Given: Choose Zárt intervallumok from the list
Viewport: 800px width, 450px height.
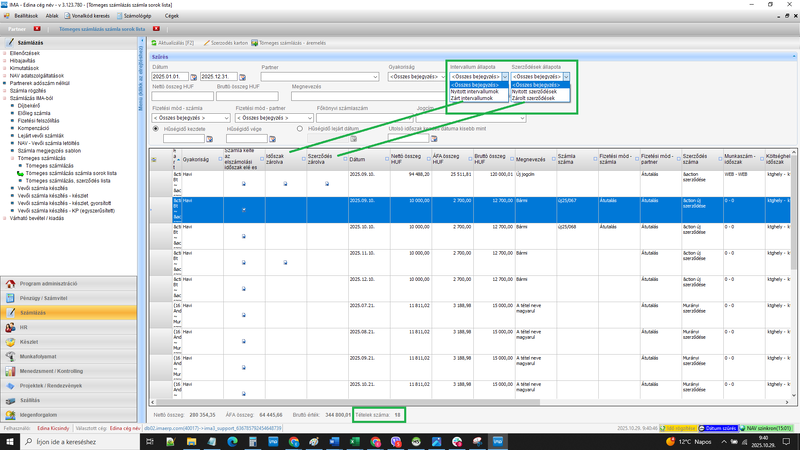Looking at the screenshot, I should 472,98.
